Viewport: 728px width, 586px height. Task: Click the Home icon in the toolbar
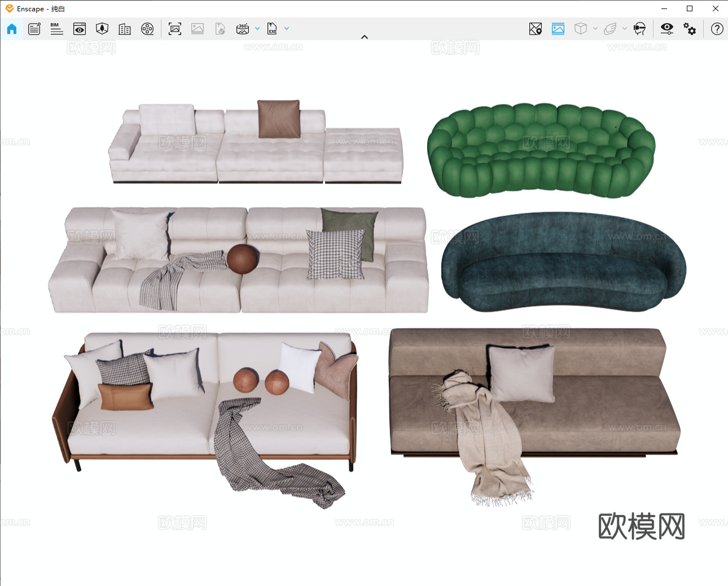tap(12, 29)
